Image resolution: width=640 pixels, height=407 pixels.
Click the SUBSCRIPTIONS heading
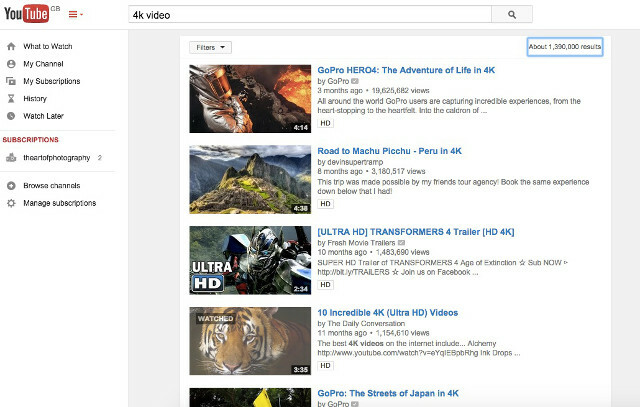click(30, 140)
